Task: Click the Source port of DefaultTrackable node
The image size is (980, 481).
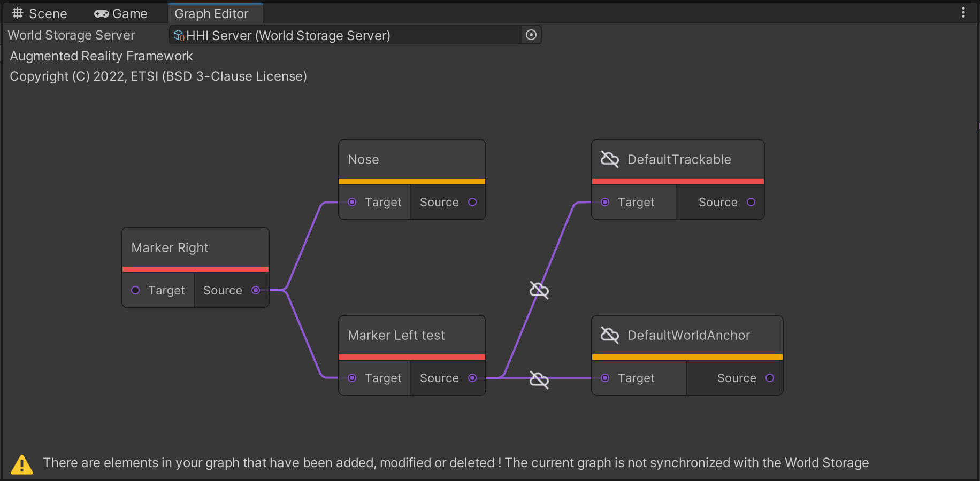Action: coord(751,202)
